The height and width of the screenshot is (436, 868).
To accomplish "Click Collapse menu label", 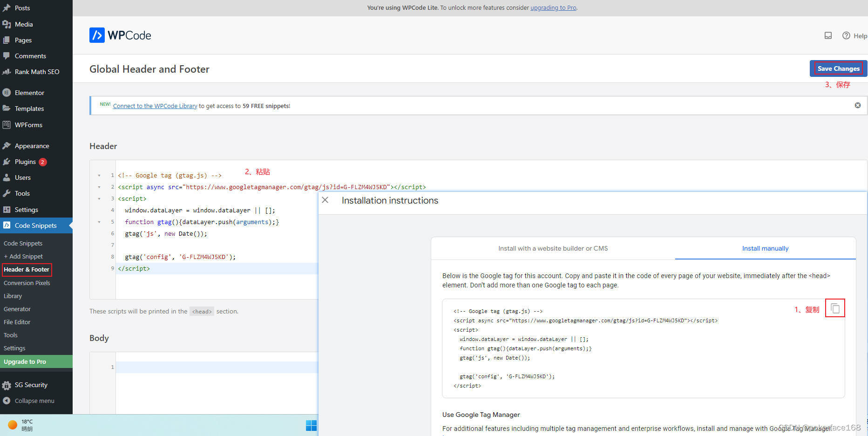I will tap(34, 401).
